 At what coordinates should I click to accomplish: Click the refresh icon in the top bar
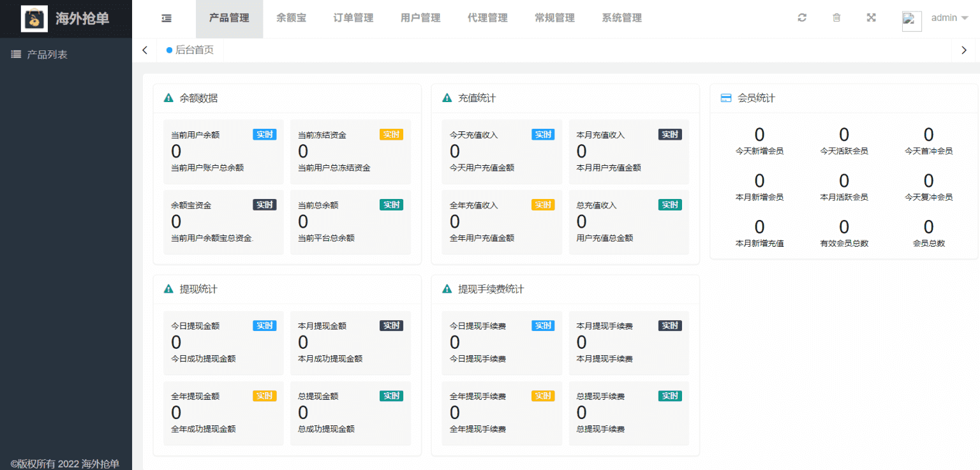[x=802, y=18]
